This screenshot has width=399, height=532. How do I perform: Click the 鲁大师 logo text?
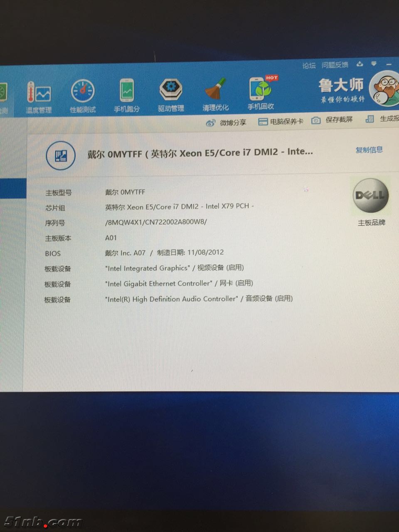tap(341, 86)
